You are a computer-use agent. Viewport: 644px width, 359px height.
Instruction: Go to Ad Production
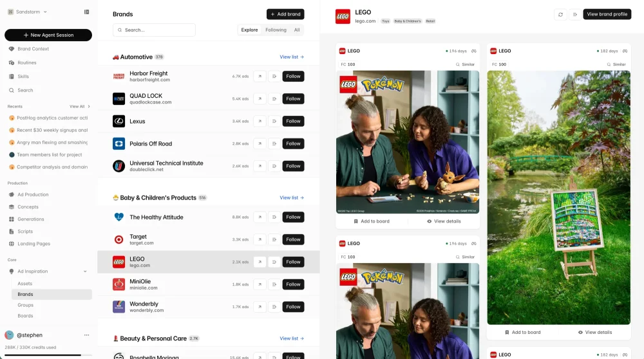coord(33,194)
